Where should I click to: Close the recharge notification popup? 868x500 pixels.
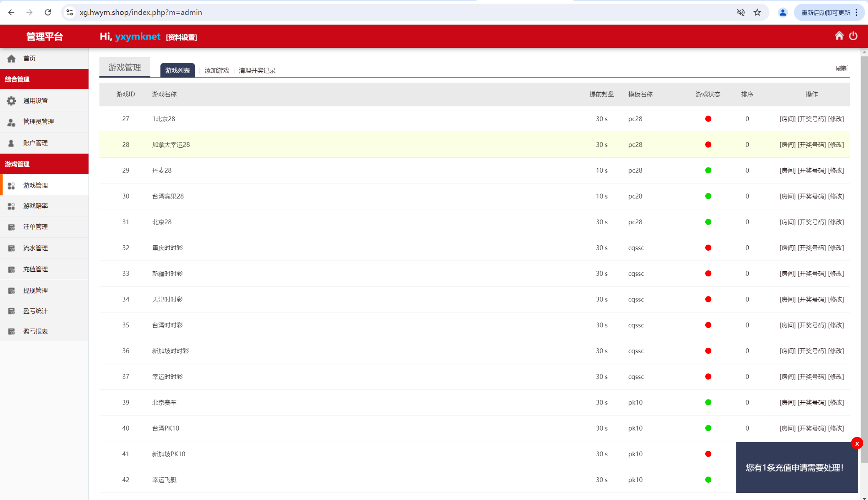[857, 444]
